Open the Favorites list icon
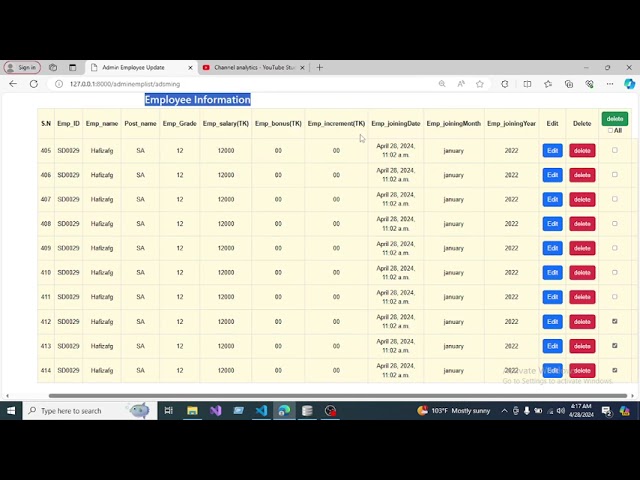640x480 pixels. tap(548, 84)
